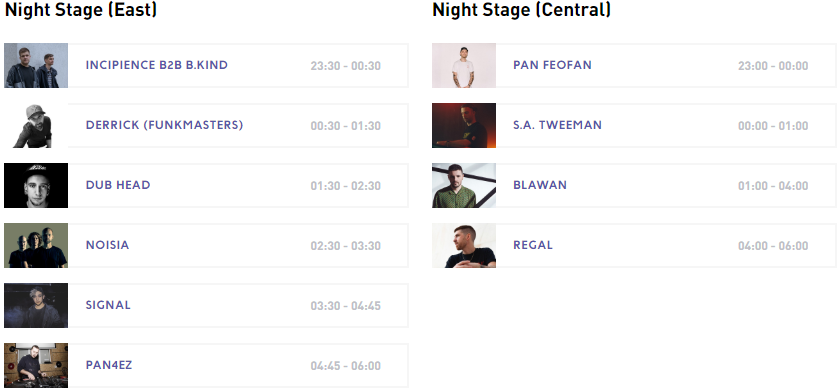Open the PAN FEOFAN artist link

click(x=552, y=65)
